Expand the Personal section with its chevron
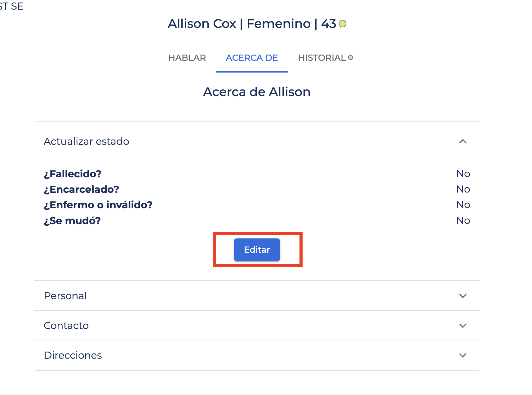 pos(463,296)
